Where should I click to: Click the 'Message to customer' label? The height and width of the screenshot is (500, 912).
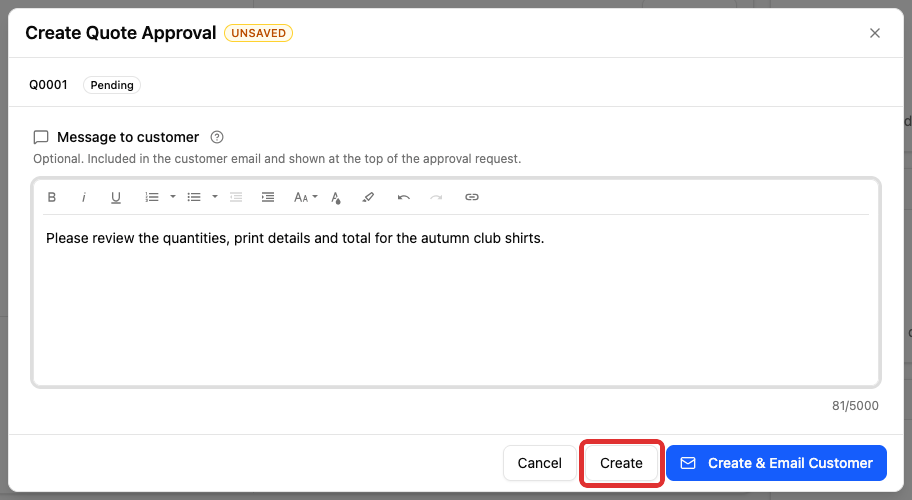pos(128,137)
